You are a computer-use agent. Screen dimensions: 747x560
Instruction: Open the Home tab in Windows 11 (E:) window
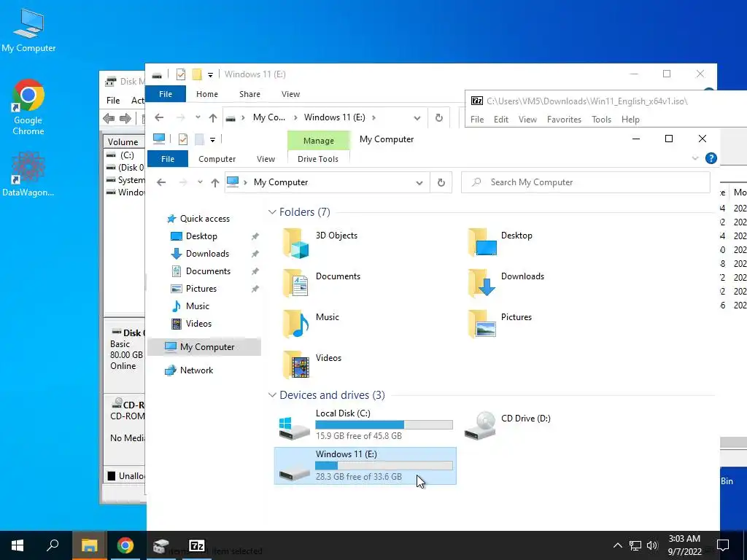point(207,94)
